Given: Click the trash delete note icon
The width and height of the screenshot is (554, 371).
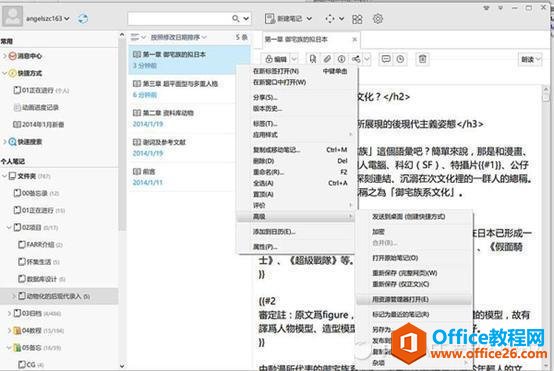Looking at the screenshot, I should click(423, 59).
